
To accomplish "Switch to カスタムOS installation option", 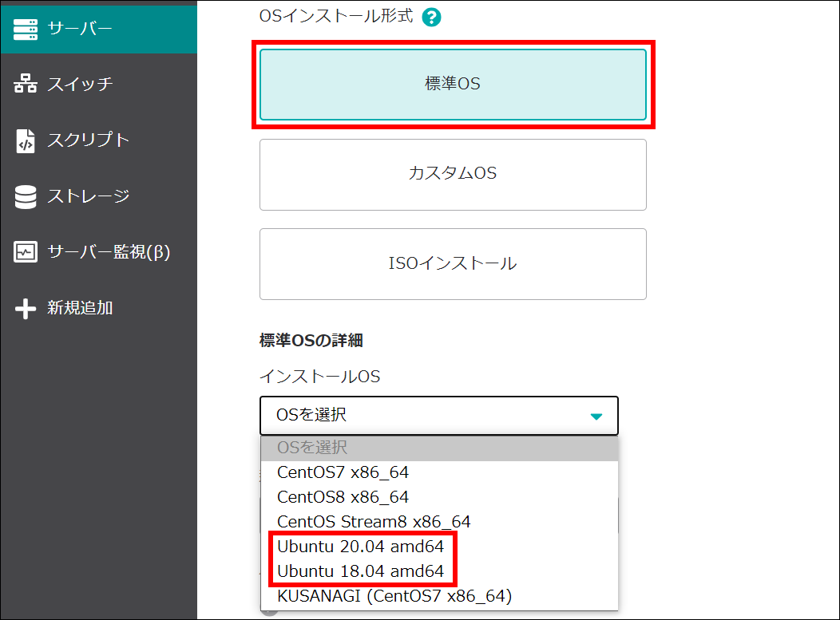I will pos(453,175).
